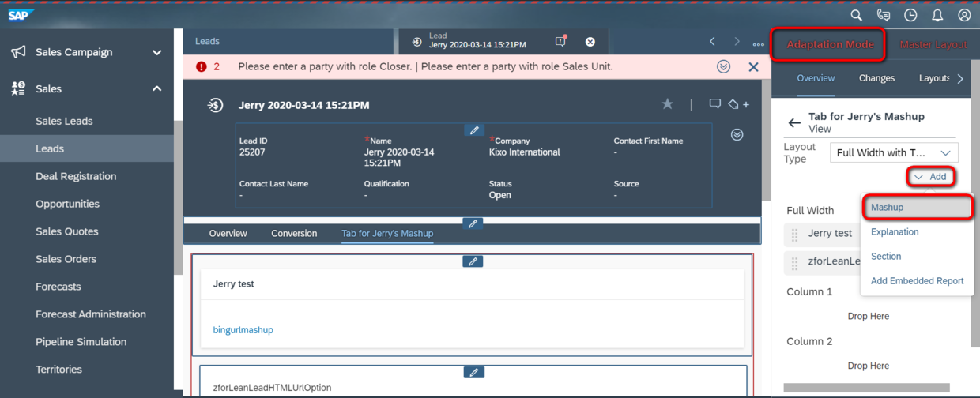Viewport: 980px width, 398px height.
Task: Navigate to Sales Quotes
Action: (67, 231)
